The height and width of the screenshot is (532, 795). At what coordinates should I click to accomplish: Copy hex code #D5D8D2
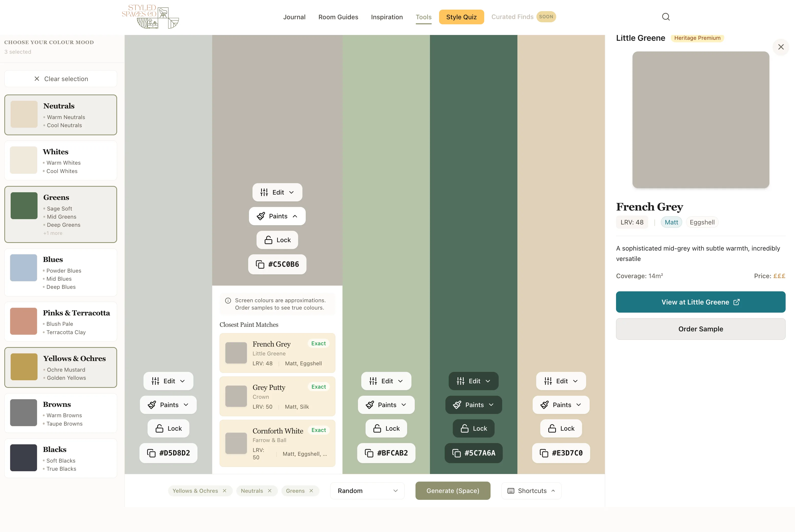click(168, 453)
